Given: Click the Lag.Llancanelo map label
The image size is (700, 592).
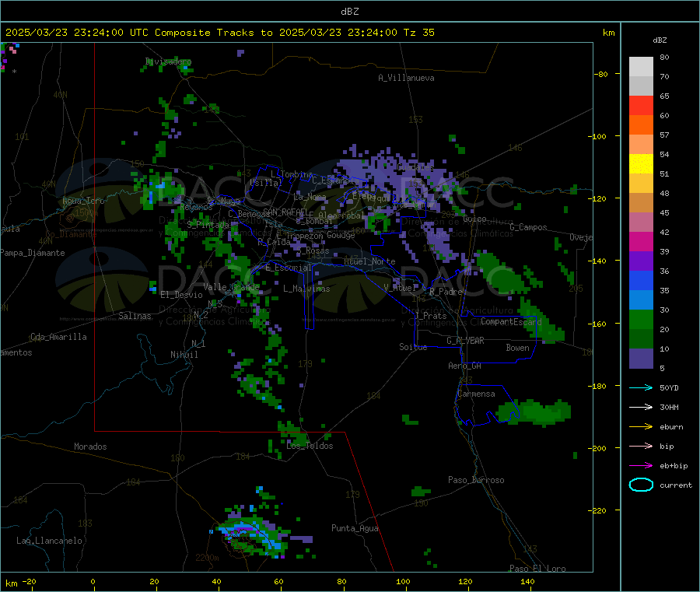Looking at the screenshot, I should [50, 541].
